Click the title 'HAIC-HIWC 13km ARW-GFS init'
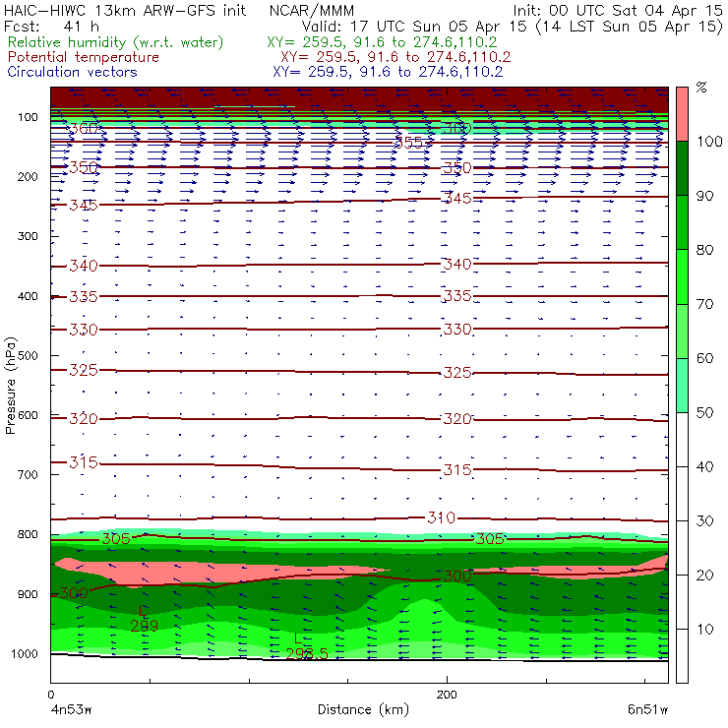The image size is (728, 728). (x=125, y=11)
